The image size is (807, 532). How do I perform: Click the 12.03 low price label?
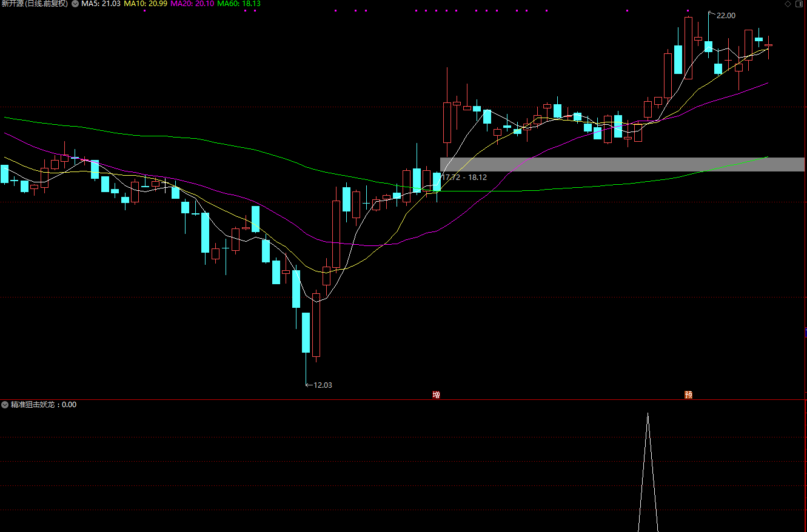point(323,385)
